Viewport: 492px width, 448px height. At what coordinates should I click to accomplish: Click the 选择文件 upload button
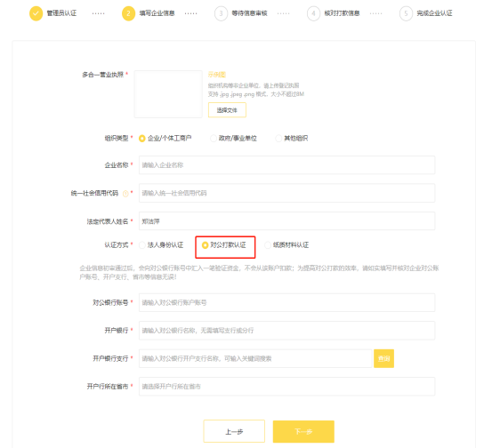tap(227, 110)
